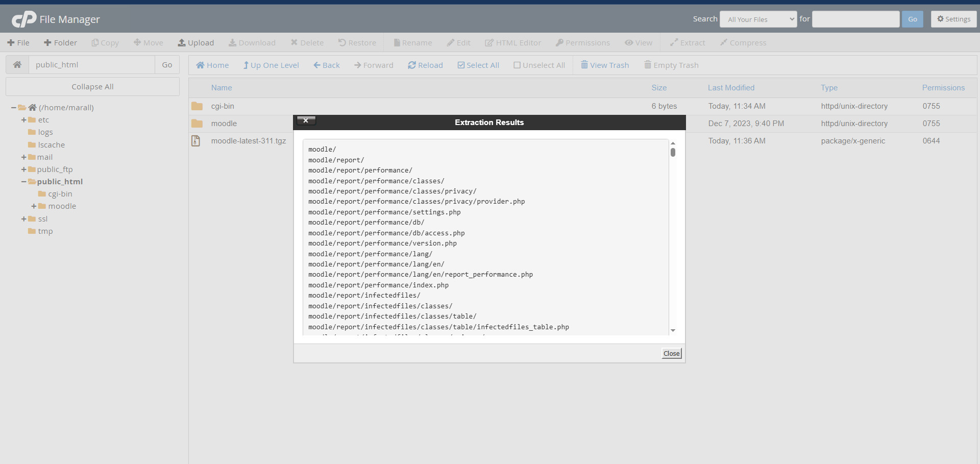The height and width of the screenshot is (464, 980).
Task: Collapse the public_html folder in the tree
Action: 23,182
